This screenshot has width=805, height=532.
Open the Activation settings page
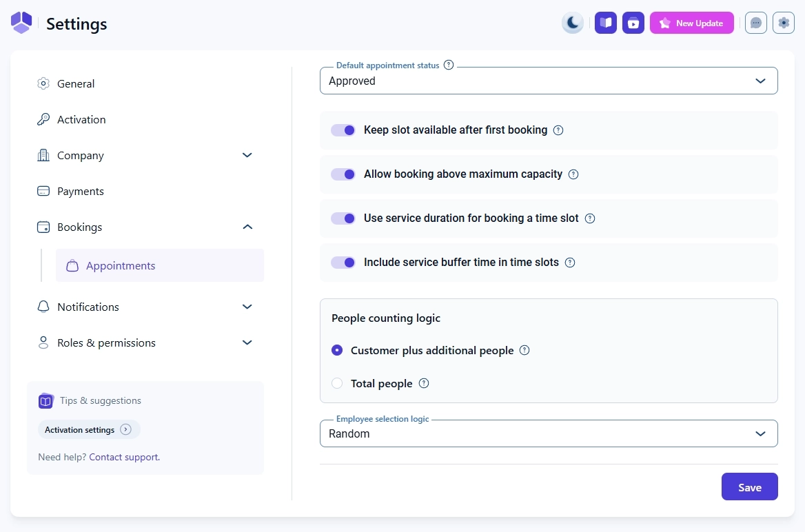[x=89, y=429]
